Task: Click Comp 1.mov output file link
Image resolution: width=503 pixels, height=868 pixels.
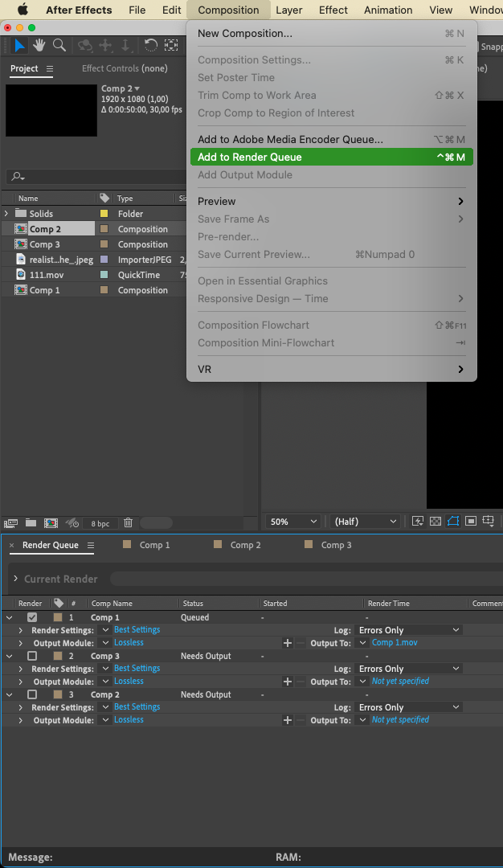Action: click(x=395, y=643)
